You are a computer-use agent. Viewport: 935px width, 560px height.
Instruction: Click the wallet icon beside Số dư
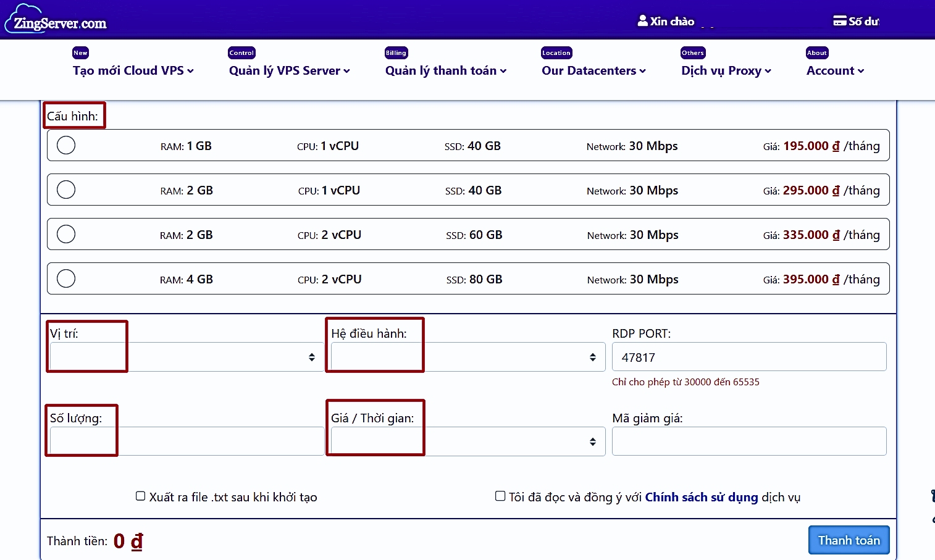(x=839, y=21)
